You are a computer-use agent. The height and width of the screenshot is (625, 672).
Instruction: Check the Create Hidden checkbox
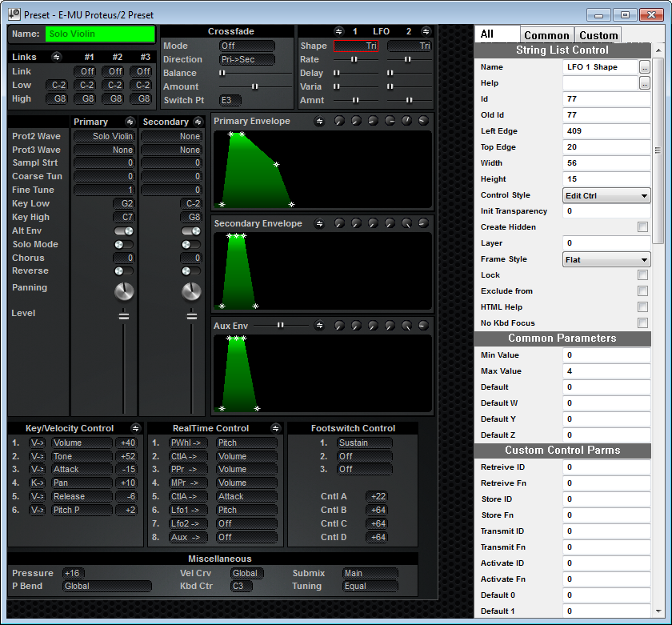click(x=642, y=226)
